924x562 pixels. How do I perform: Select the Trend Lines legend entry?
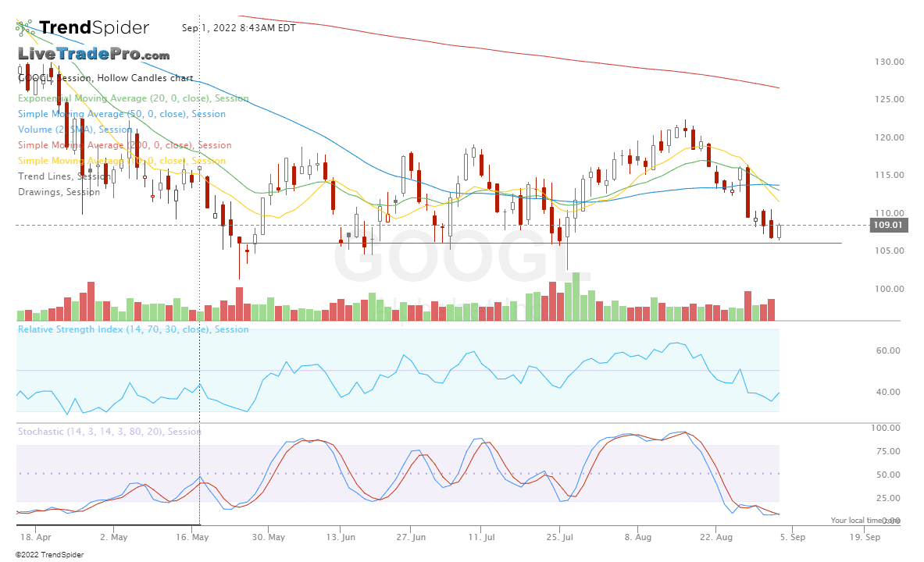point(64,176)
